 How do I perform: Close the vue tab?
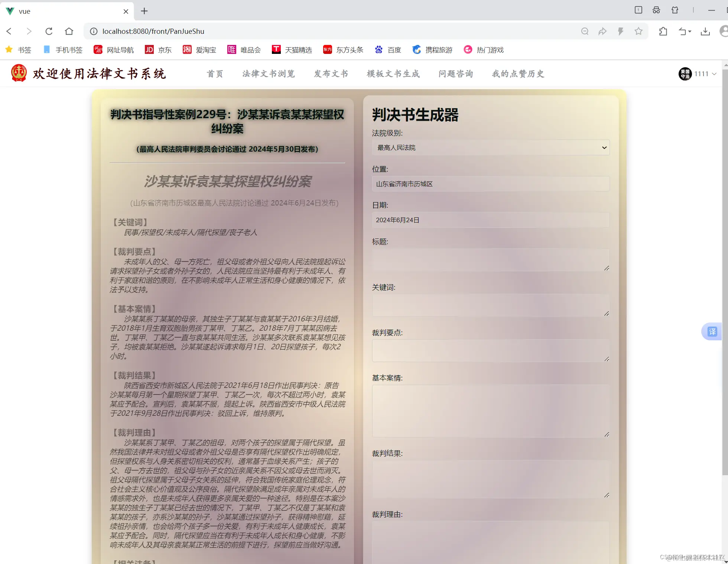[x=126, y=11]
